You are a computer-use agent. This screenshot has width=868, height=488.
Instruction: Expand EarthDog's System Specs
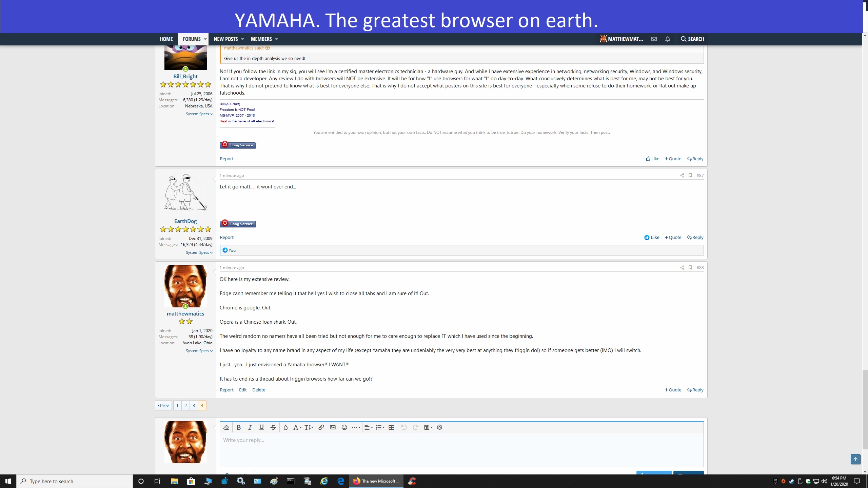pos(199,252)
